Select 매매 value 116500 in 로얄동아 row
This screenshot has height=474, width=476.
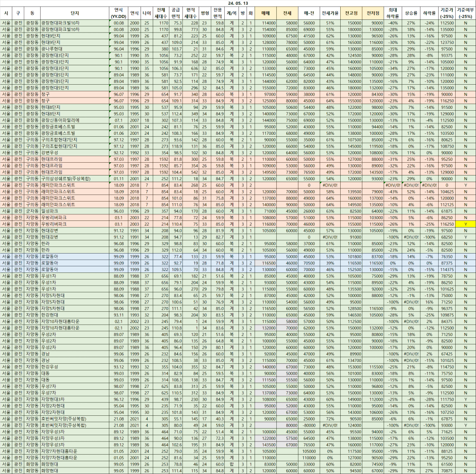click(x=265, y=263)
